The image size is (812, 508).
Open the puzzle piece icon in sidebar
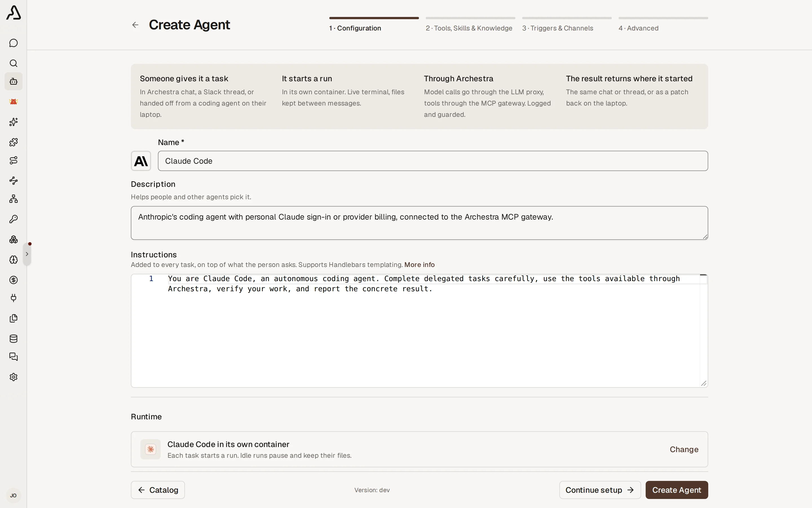pos(14,142)
